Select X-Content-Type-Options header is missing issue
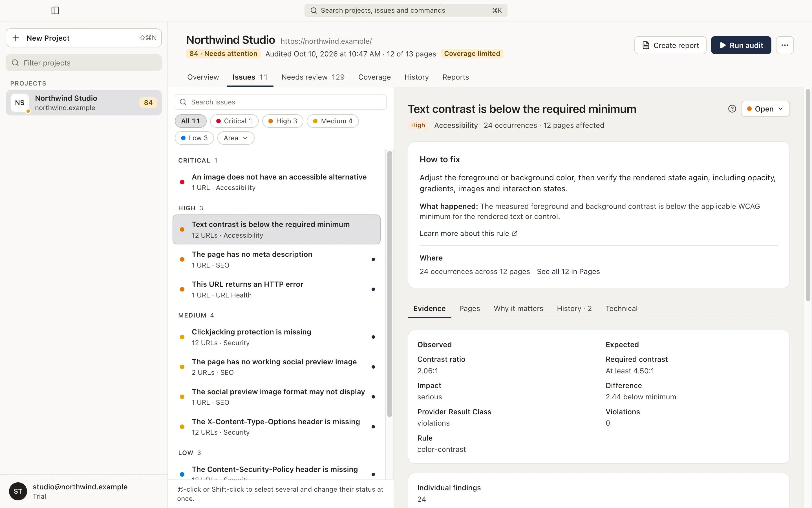812x508 pixels. pos(277,427)
